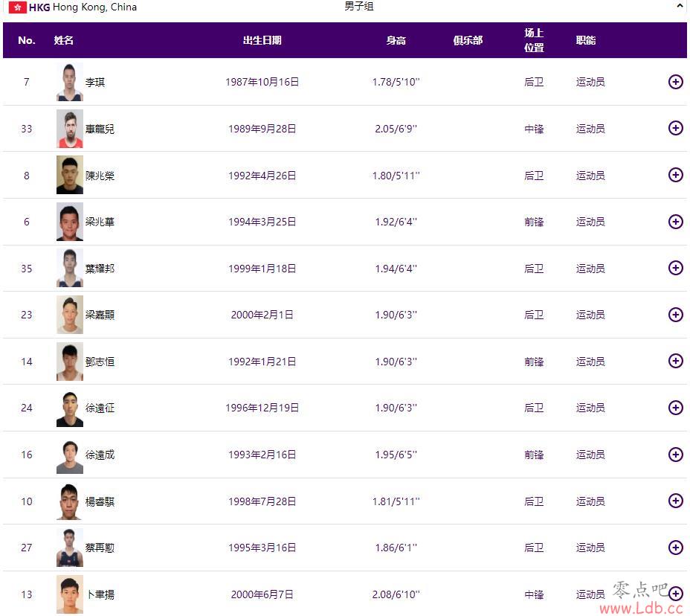Image resolution: width=690 pixels, height=616 pixels.
Task: Click plus icon for player number 35
Action: point(675,268)
